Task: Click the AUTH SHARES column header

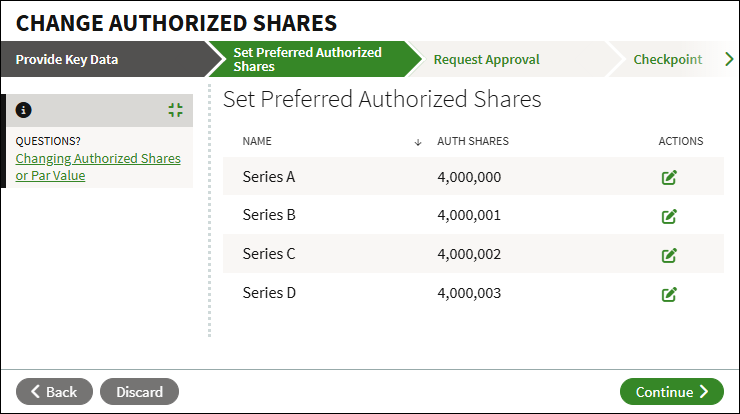Action: pos(473,141)
